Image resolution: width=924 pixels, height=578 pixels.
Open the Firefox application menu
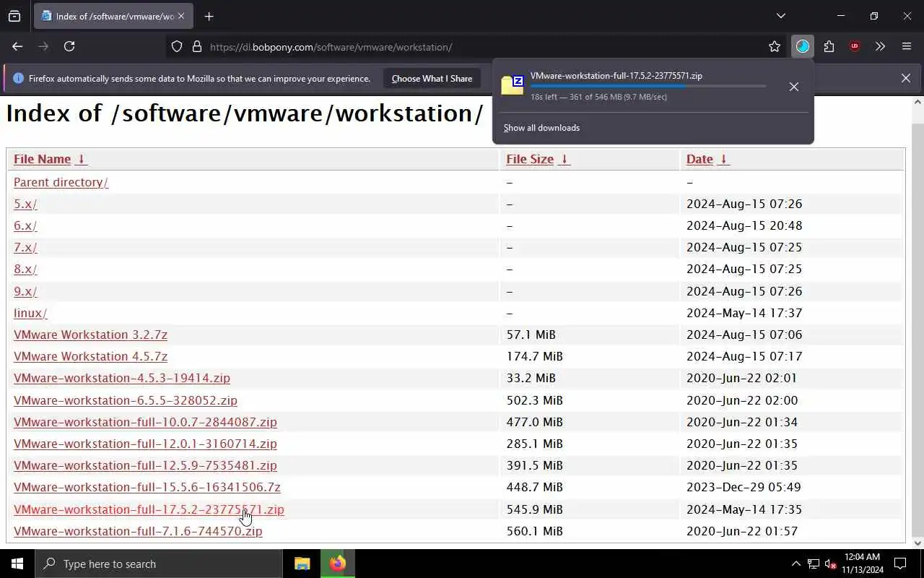(907, 46)
